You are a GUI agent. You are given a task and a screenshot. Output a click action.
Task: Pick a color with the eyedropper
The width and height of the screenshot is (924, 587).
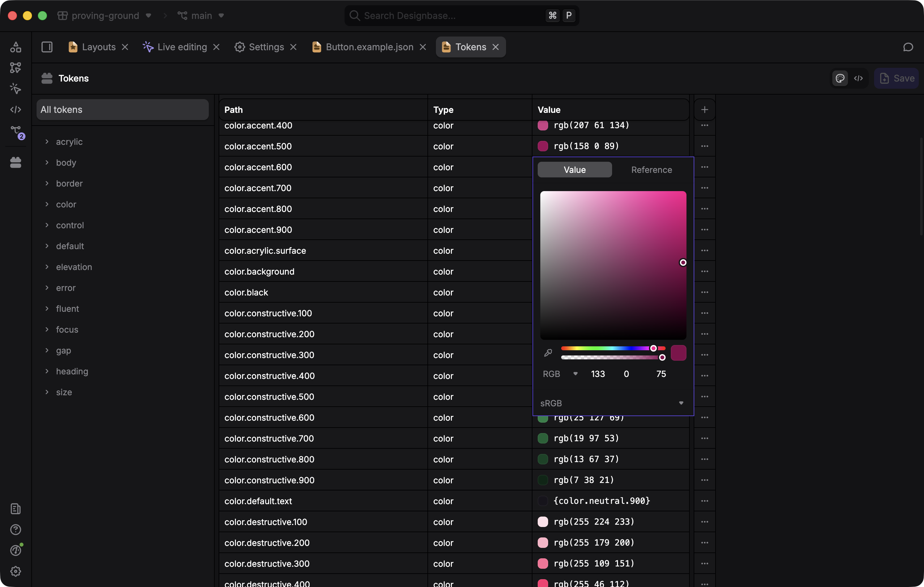[548, 353]
